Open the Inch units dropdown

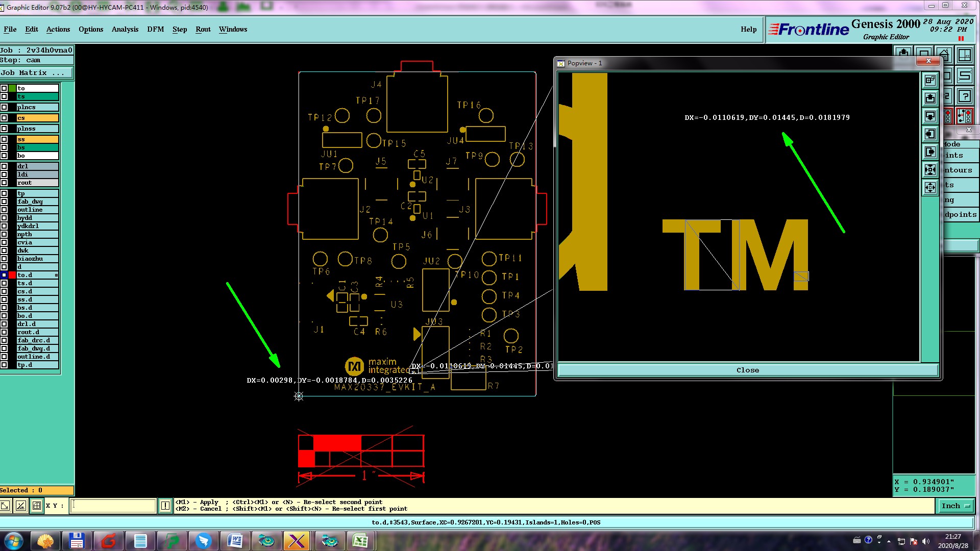point(955,506)
